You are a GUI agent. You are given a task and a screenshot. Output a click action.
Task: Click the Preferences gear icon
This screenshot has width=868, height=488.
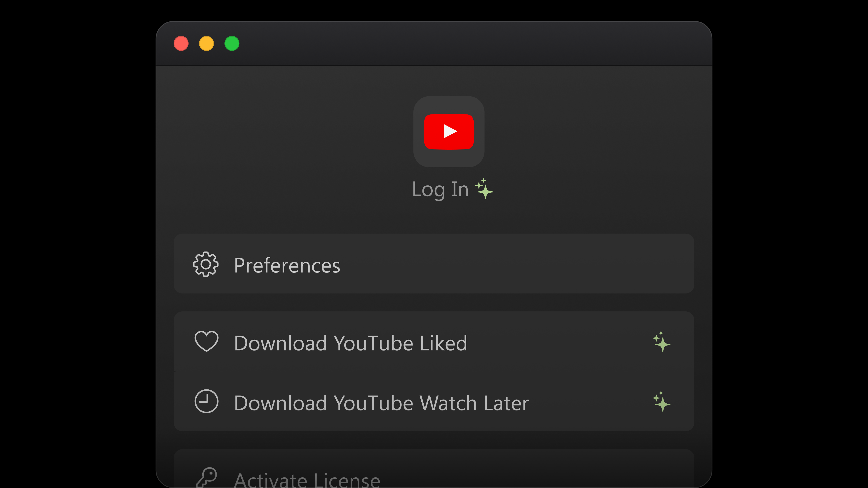point(205,264)
